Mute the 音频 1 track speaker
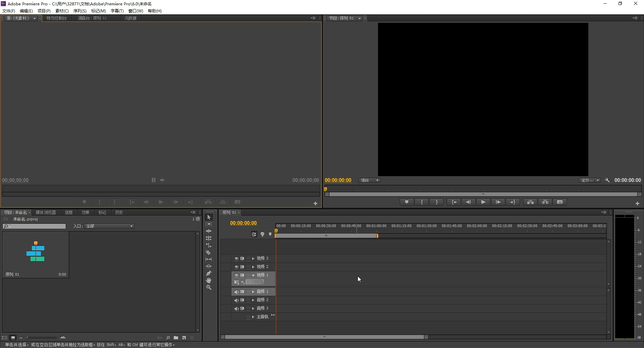 (x=236, y=292)
